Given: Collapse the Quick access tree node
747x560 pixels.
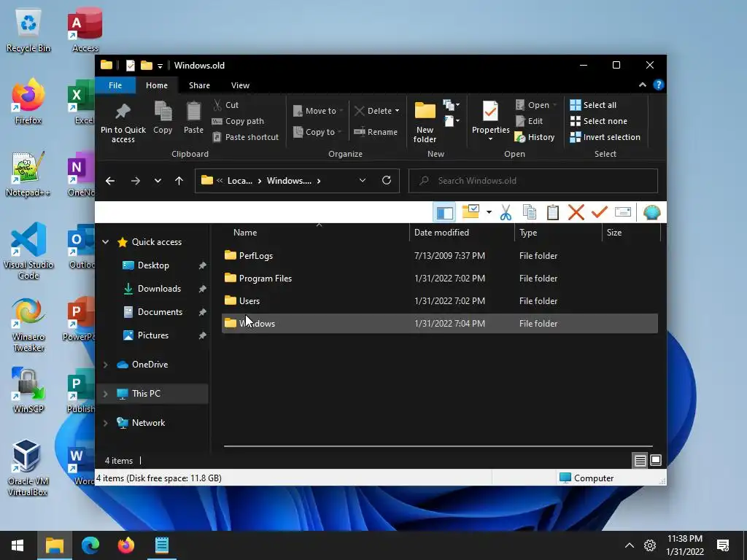Looking at the screenshot, I should [x=105, y=242].
